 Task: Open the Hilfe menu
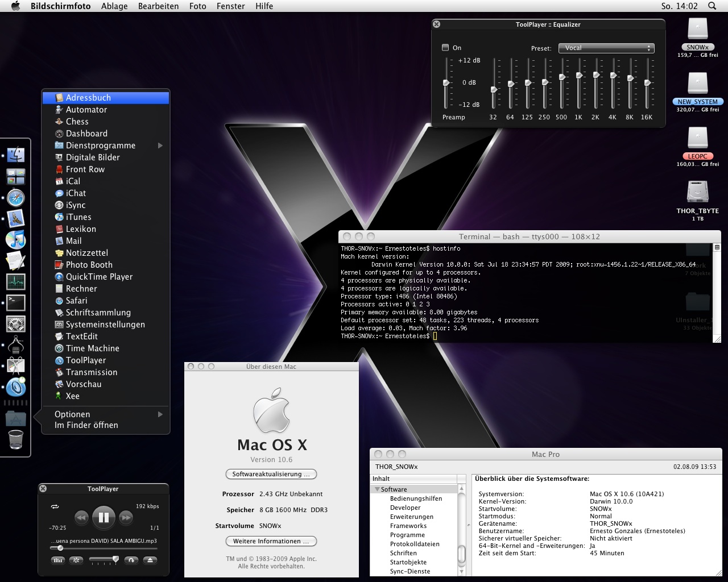point(264,6)
